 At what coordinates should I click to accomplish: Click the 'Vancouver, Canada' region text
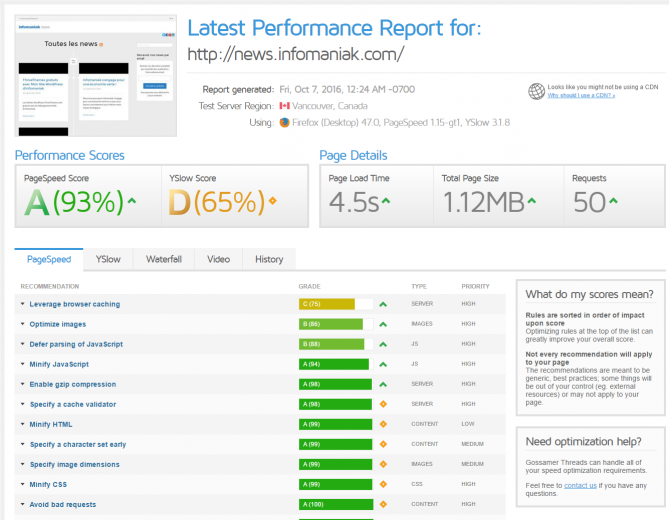tap(330, 106)
